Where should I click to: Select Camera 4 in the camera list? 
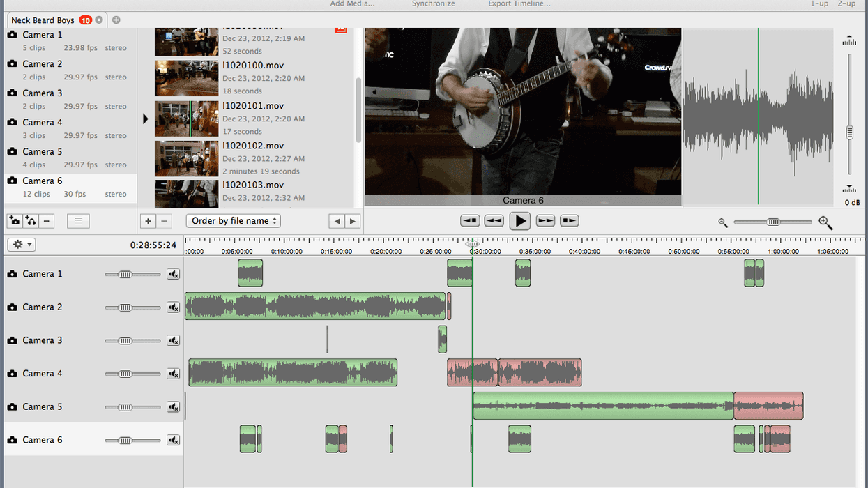tap(70, 129)
